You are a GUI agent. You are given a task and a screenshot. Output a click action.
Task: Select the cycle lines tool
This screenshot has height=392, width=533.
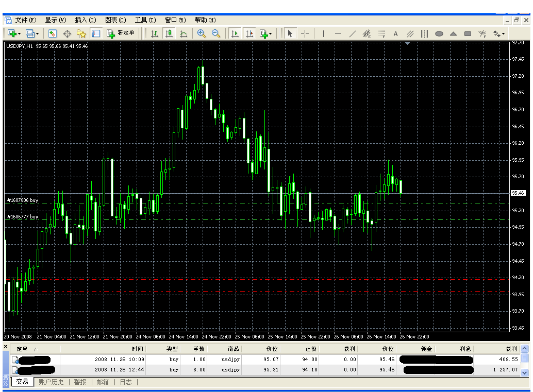[425, 33]
